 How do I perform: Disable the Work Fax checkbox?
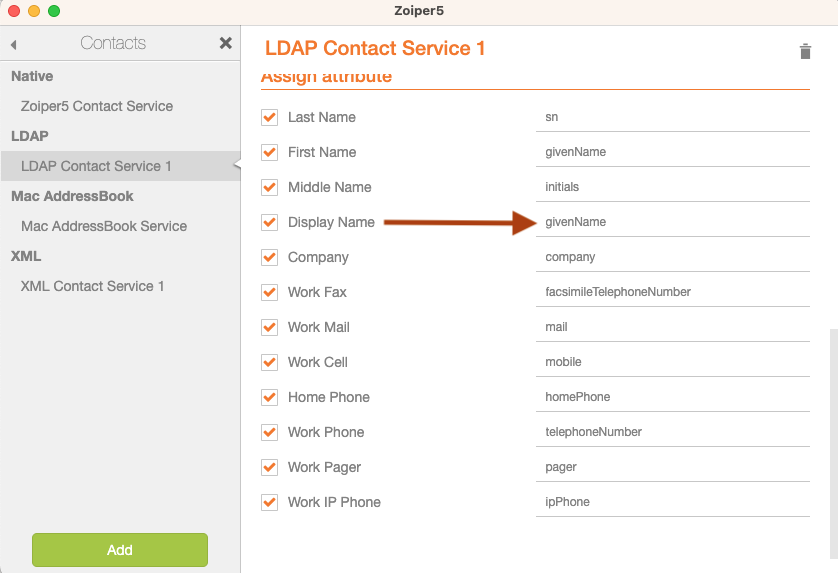point(269,292)
